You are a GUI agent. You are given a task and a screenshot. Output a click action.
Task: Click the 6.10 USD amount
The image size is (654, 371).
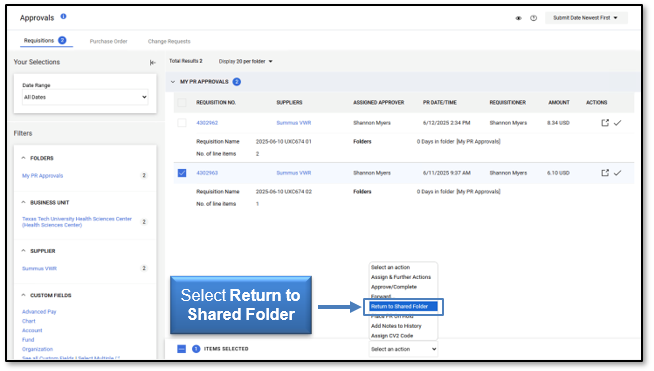558,173
